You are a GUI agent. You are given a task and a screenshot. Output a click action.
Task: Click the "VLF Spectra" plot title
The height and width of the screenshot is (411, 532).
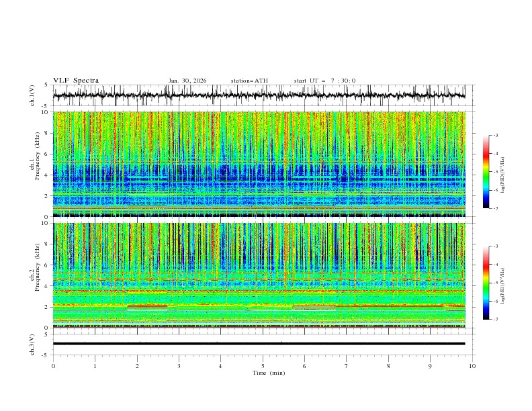tap(76, 81)
